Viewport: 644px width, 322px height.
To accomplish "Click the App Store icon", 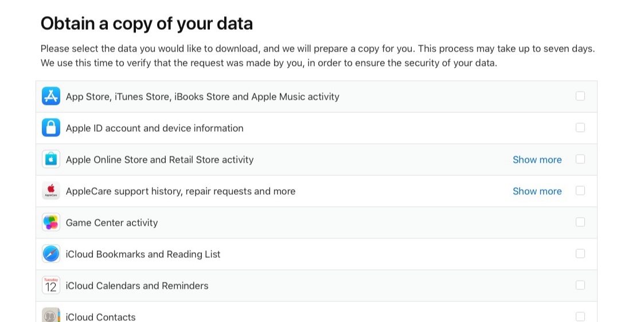I will point(51,96).
